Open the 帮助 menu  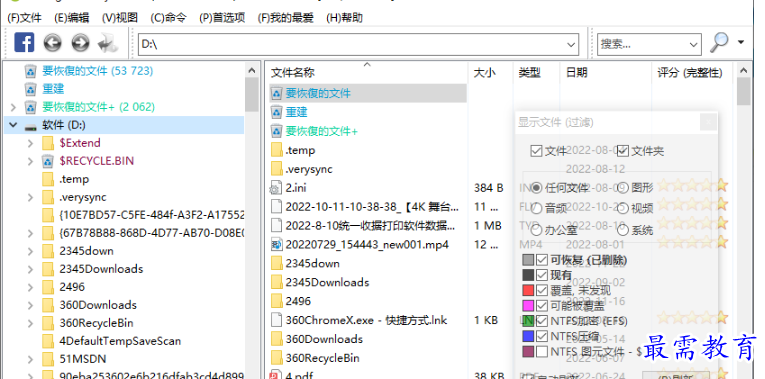(344, 18)
